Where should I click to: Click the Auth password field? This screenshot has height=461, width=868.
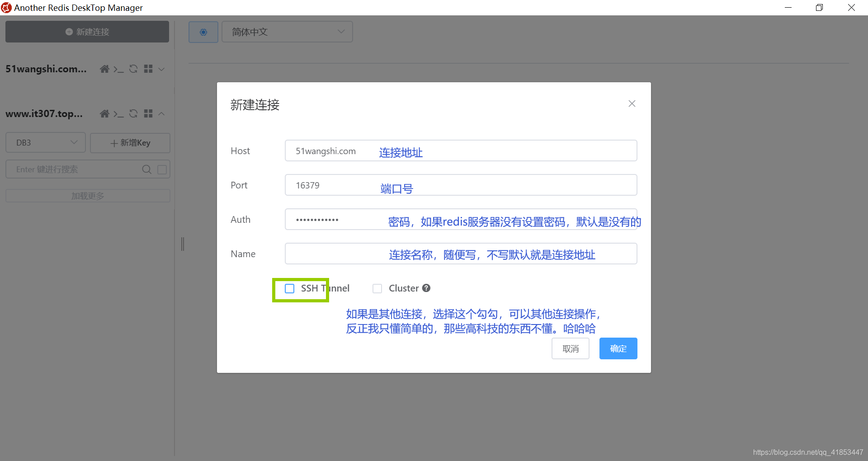tap(461, 220)
